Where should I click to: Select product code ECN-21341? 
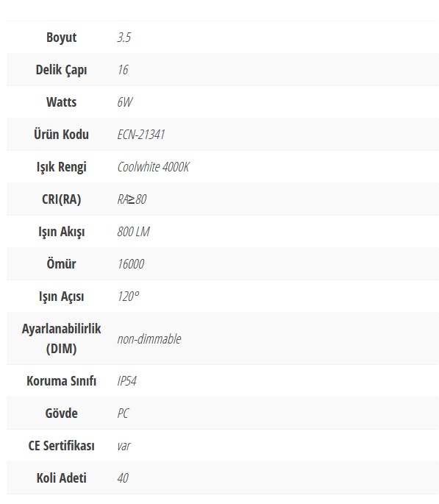[x=141, y=135]
